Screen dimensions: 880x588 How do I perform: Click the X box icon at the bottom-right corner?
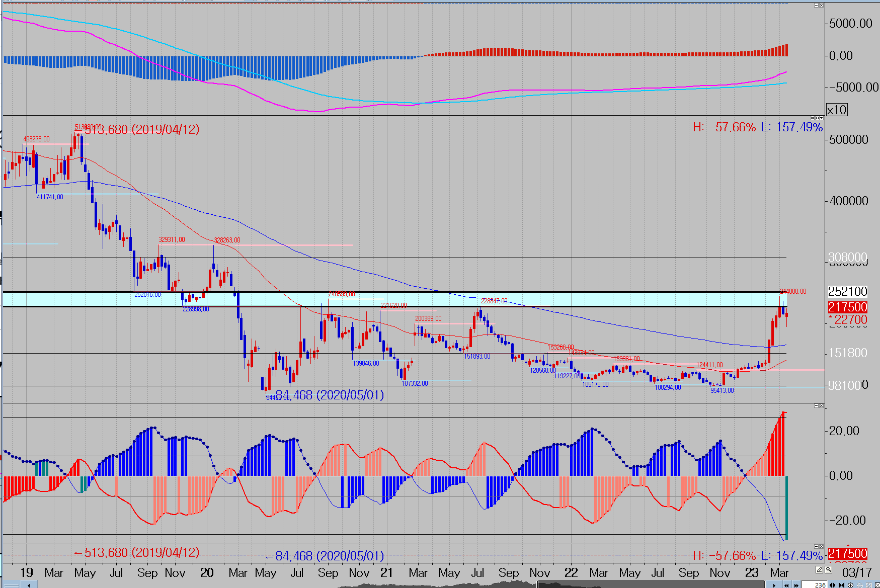coord(877,585)
